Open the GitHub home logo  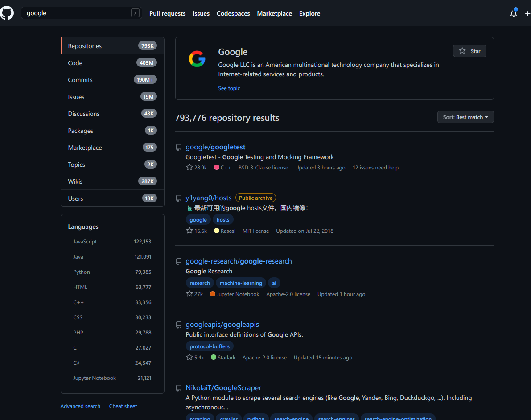point(7,13)
